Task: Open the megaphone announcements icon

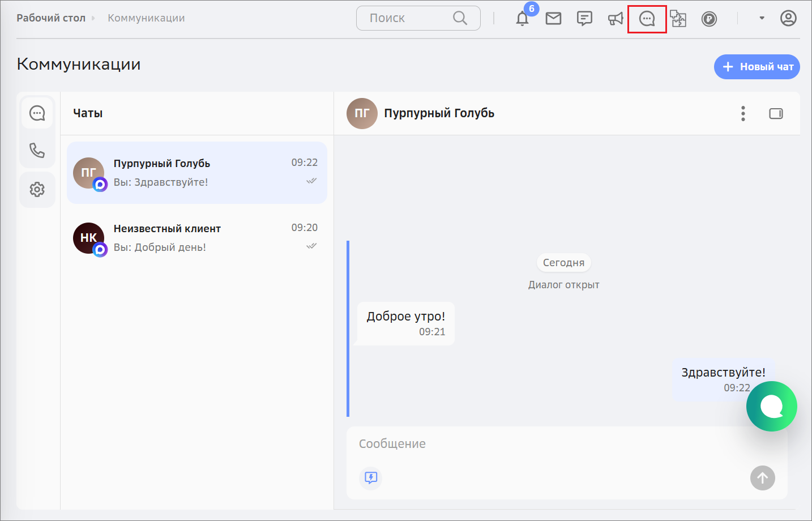Action: (616, 19)
